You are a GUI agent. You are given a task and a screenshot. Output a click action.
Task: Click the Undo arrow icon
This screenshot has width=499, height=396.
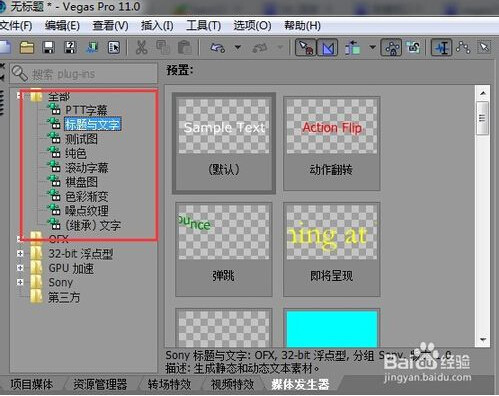(x=218, y=48)
